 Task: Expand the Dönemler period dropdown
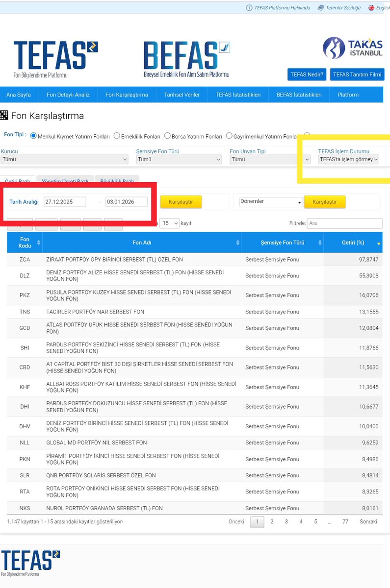click(x=271, y=202)
